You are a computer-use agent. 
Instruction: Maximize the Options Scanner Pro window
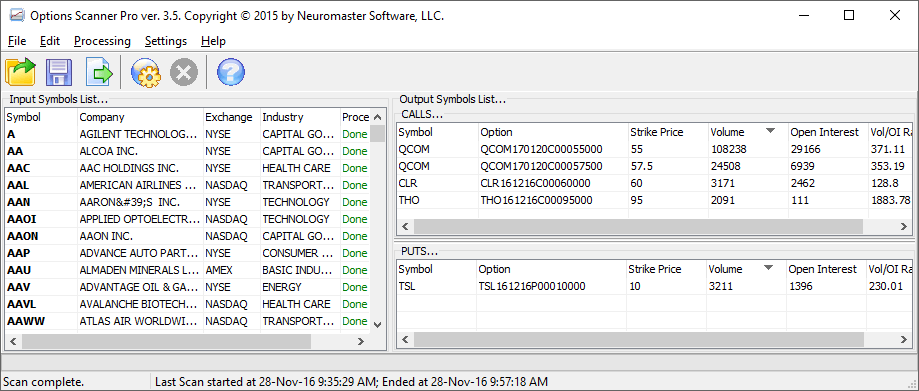[849, 16]
